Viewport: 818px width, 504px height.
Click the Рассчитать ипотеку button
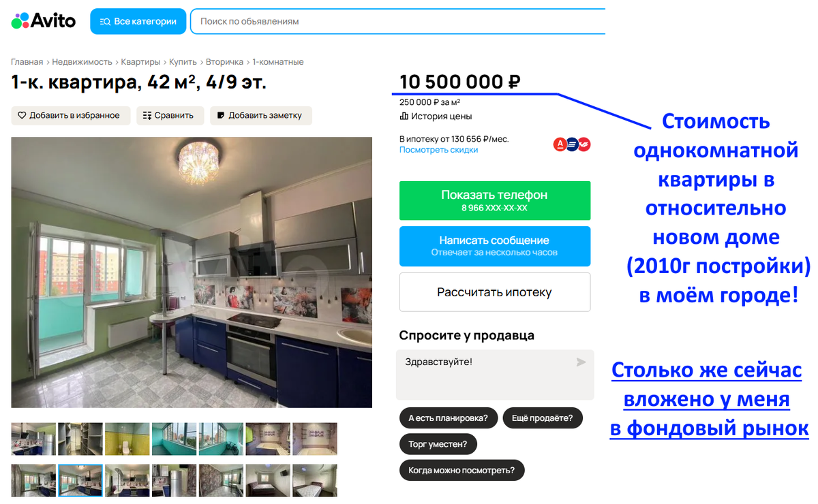pos(495,292)
